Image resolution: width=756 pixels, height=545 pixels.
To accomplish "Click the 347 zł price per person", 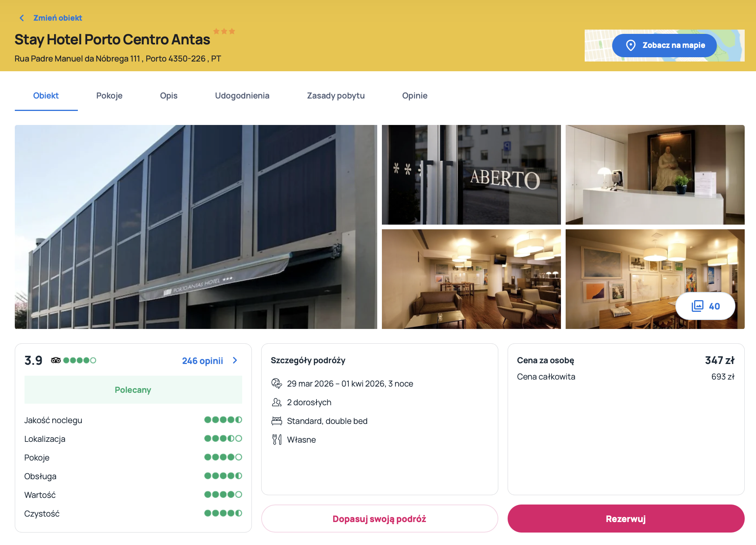I will click(x=720, y=360).
